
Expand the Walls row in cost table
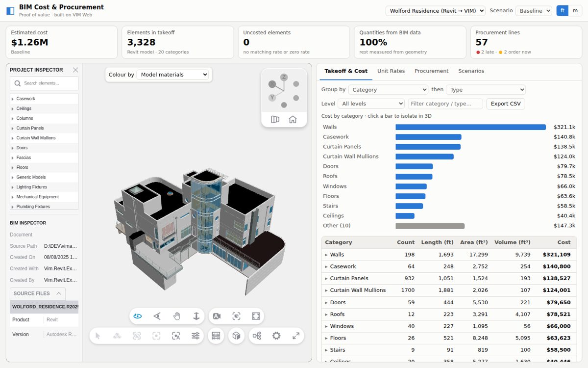point(326,255)
